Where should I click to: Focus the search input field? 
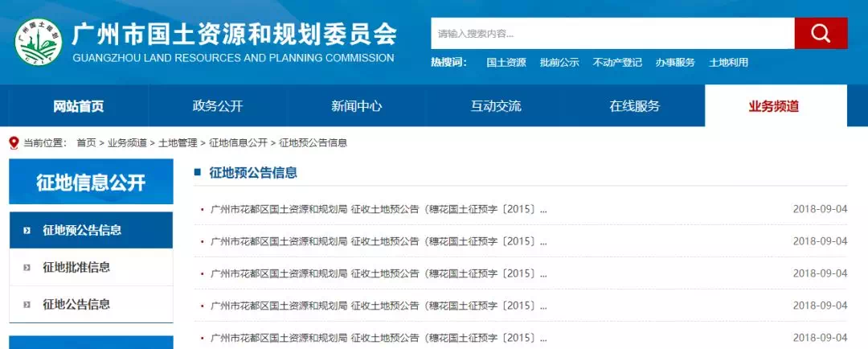pyautogui.click(x=612, y=34)
